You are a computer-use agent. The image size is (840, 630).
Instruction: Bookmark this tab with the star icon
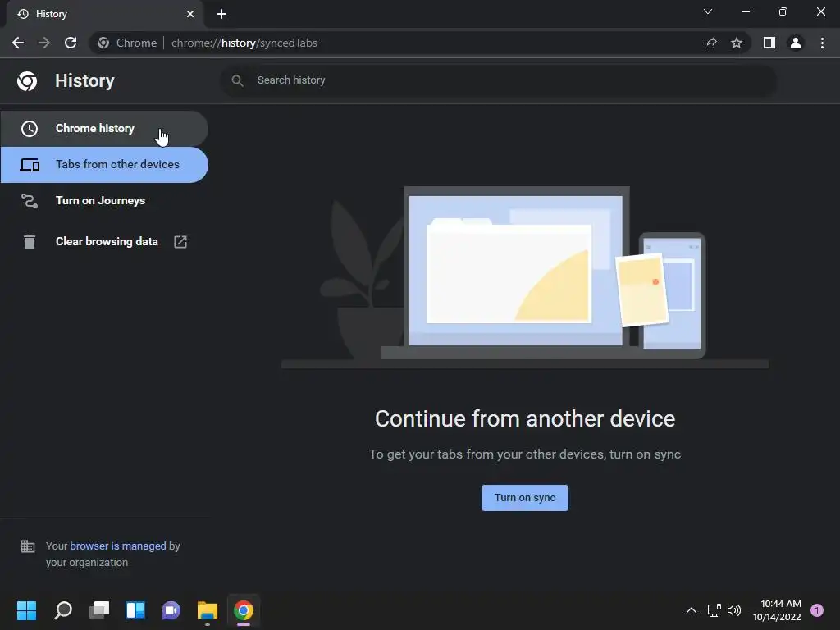tap(737, 43)
